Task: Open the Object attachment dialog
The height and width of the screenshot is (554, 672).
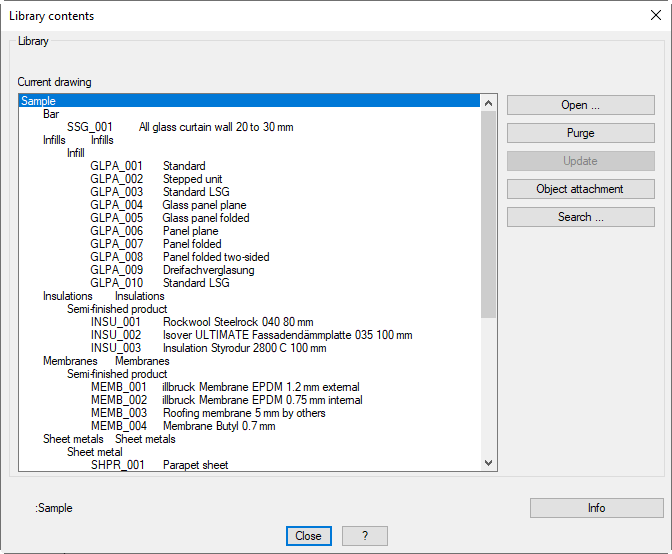Action: (580, 189)
